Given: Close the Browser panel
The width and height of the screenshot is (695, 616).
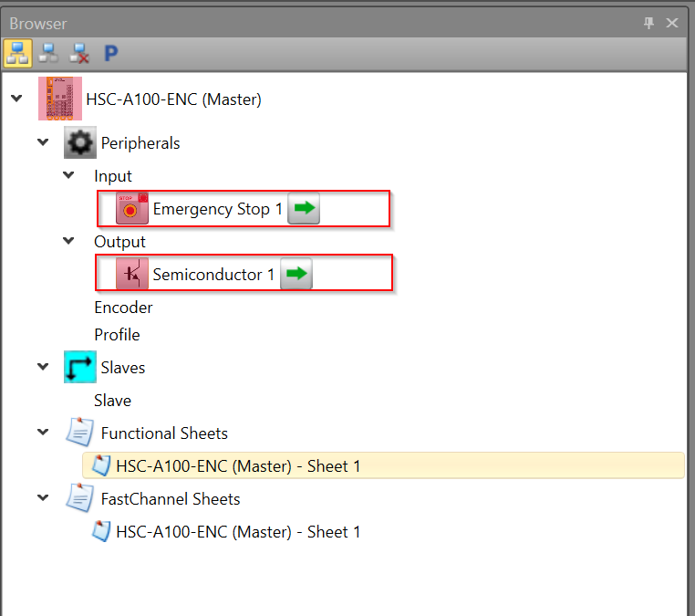Looking at the screenshot, I should click(672, 23).
